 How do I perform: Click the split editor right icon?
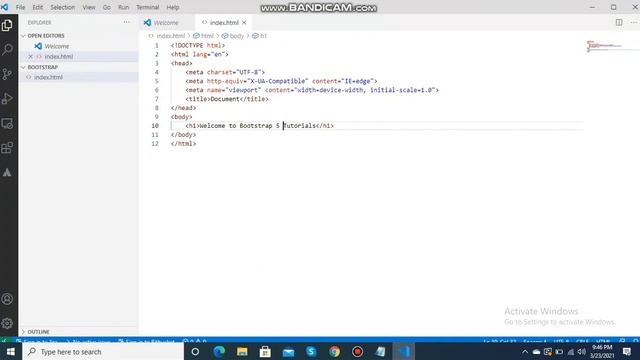tap(619, 22)
